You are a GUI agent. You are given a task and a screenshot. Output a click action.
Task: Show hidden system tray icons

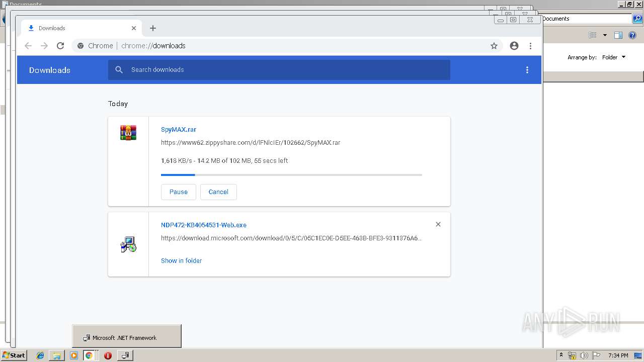(561, 355)
